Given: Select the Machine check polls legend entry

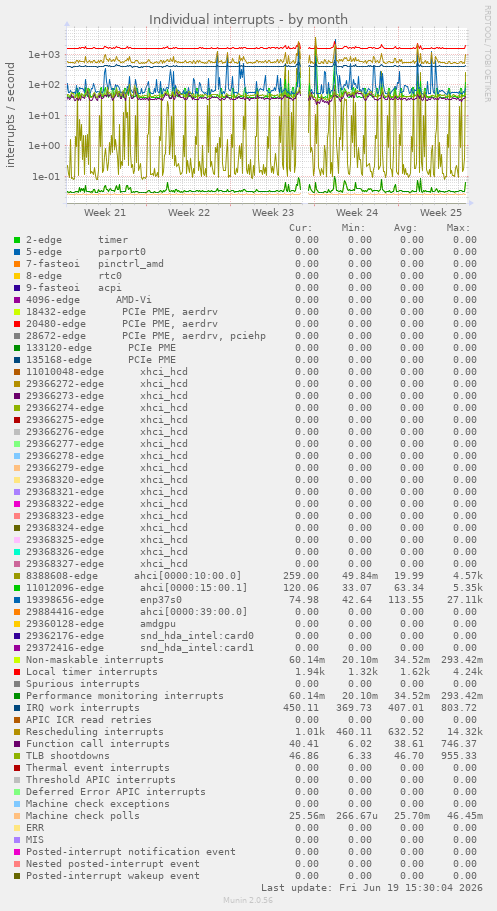Looking at the screenshot, I should click(x=83, y=816).
